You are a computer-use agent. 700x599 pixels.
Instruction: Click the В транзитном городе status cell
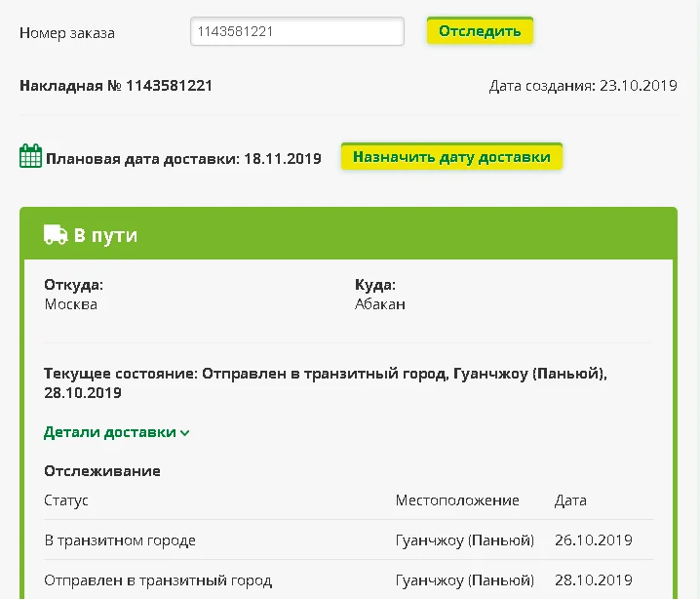120,540
